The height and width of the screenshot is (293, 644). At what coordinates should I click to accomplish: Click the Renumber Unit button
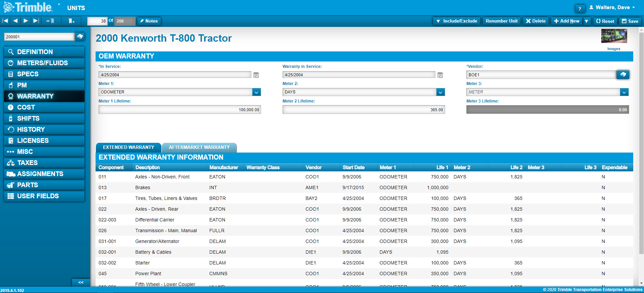click(501, 21)
